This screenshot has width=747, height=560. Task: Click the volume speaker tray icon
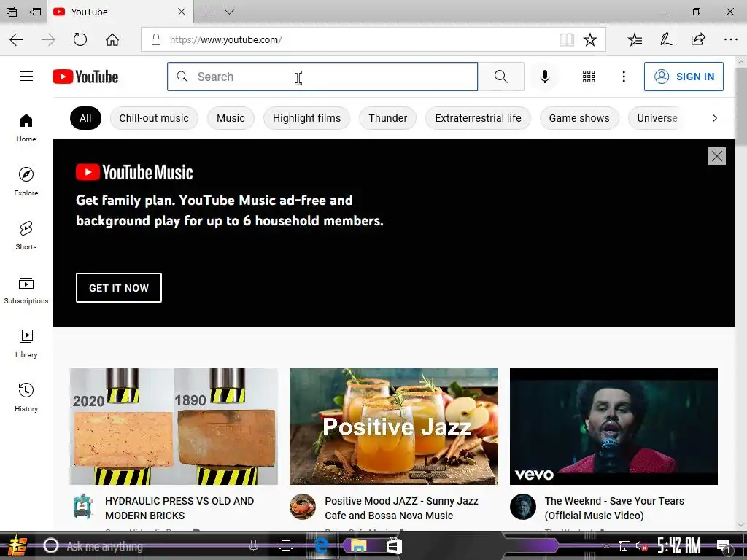click(641, 546)
